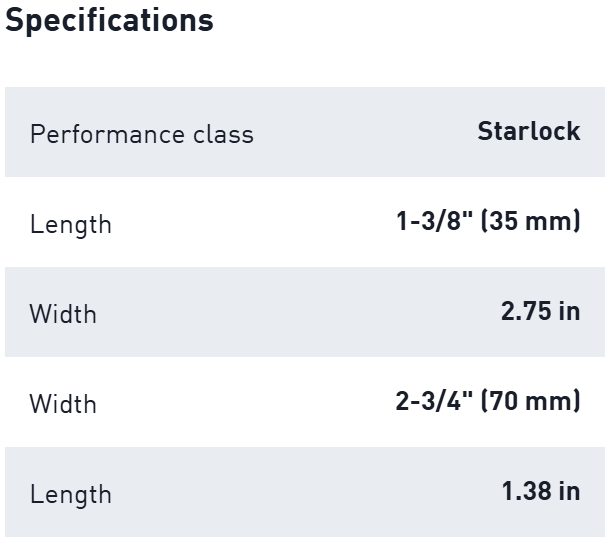613x542 pixels.
Task: Click Width label beside 2.75 in
Action: (x=63, y=314)
